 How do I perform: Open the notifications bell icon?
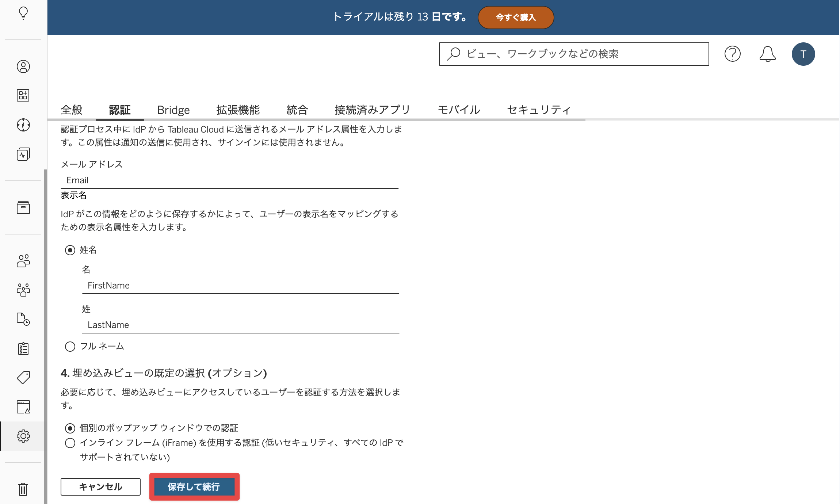coord(767,54)
